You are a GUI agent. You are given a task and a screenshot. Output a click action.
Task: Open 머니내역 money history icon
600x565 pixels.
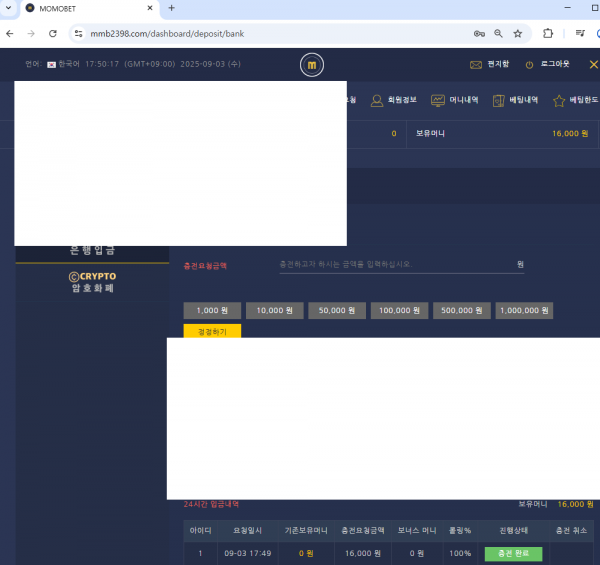(x=438, y=100)
